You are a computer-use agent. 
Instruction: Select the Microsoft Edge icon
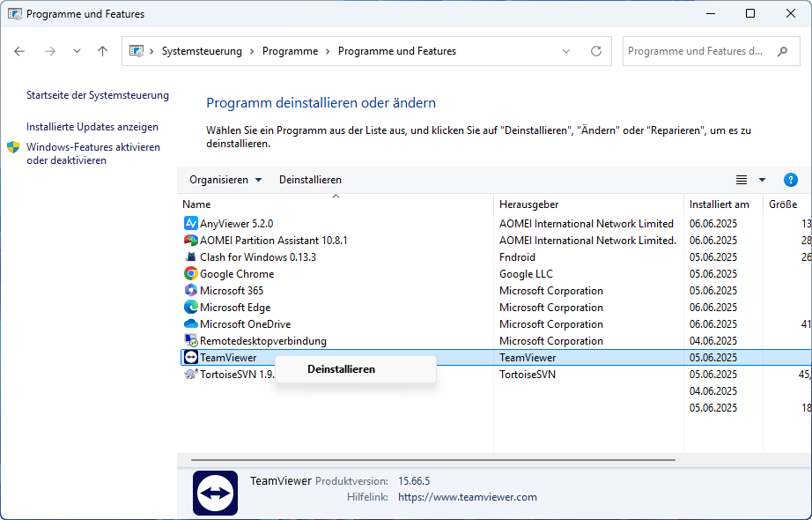(x=190, y=308)
